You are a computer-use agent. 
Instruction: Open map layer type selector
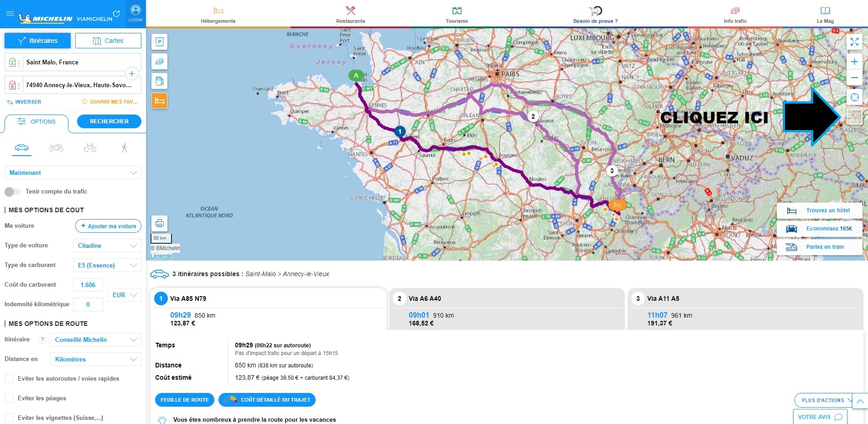pyautogui.click(x=854, y=117)
